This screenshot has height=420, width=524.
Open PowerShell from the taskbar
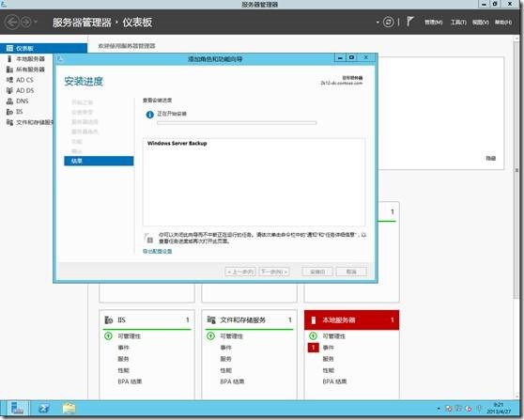coord(44,409)
